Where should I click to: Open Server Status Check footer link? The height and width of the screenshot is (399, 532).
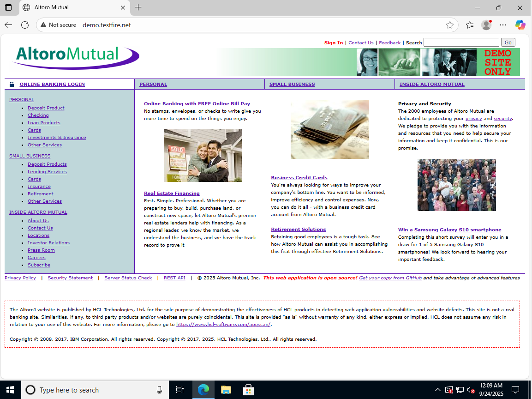(128, 278)
